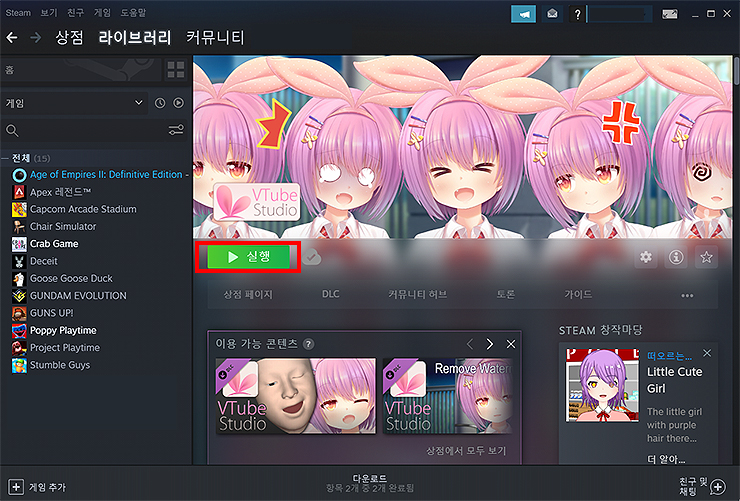Go back with the left arrow
Viewport: 740px width, 501px height.
[12, 37]
